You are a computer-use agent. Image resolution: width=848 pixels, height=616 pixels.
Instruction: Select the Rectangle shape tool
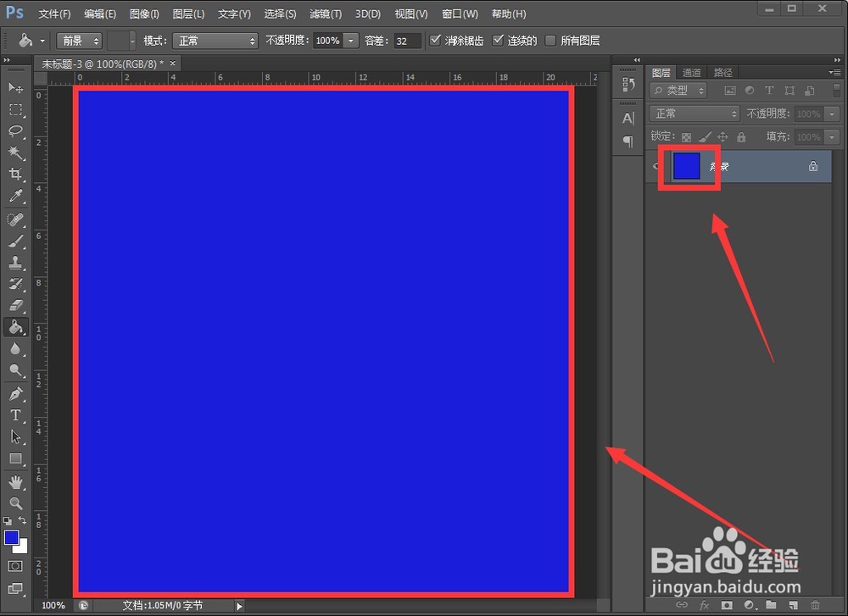tap(15, 458)
